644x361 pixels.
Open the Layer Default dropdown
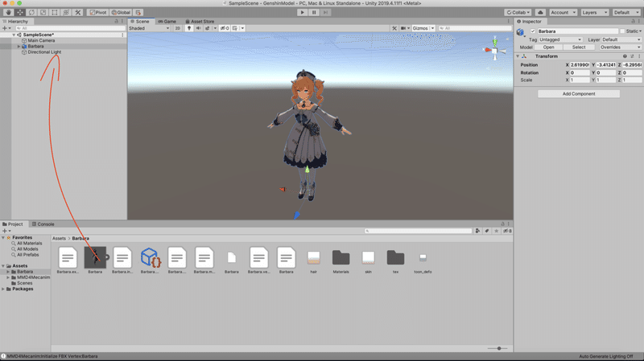coord(621,39)
